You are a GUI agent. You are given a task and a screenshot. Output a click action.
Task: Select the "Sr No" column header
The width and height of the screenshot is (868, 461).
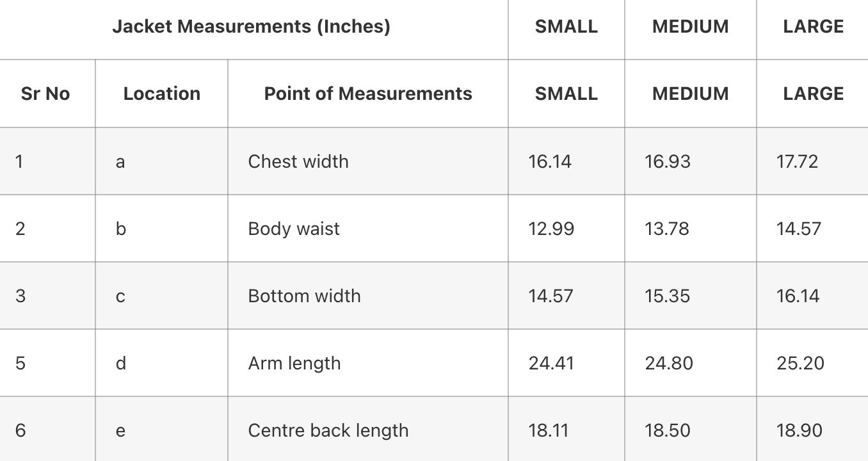click(x=45, y=94)
